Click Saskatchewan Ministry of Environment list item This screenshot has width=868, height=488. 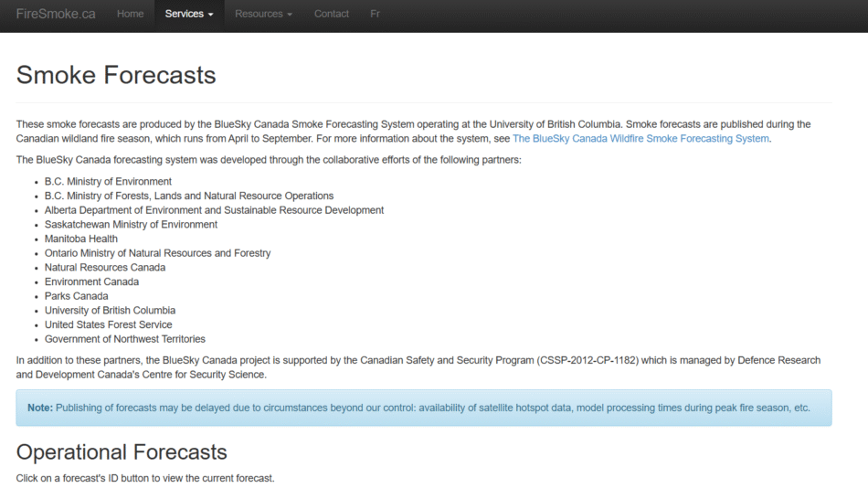tap(131, 225)
